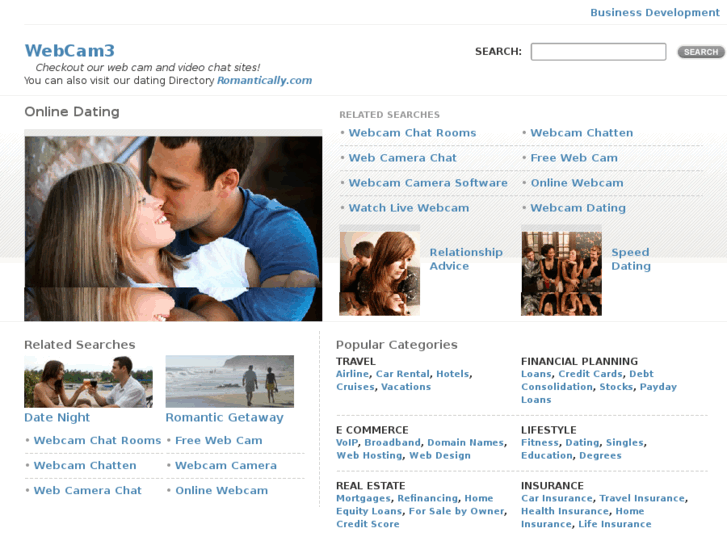The width and height of the screenshot is (727, 545).
Task: Open the Business Development link
Action: tap(654, 13)
